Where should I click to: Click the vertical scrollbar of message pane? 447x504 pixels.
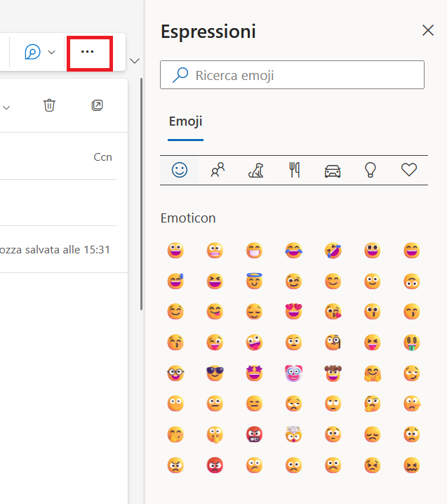[x=141, y=194]
